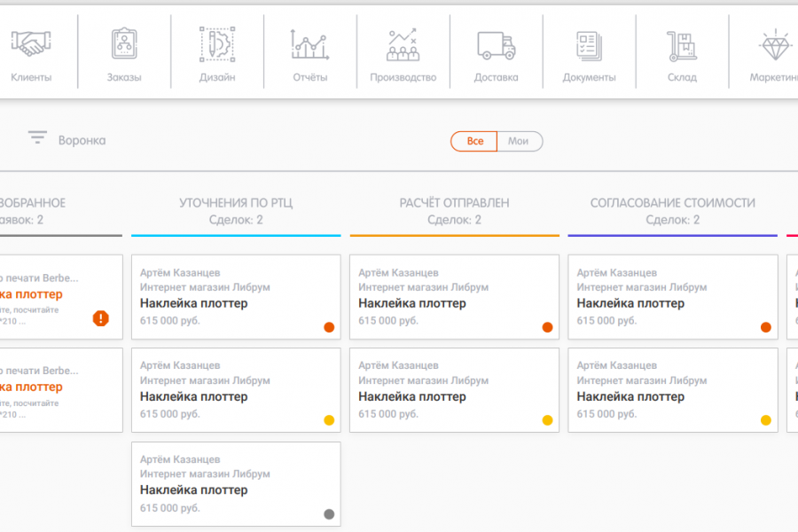This screenshot has height=532, width=798.
Task: Open the Производство team icon
Action: click(403, 44)
